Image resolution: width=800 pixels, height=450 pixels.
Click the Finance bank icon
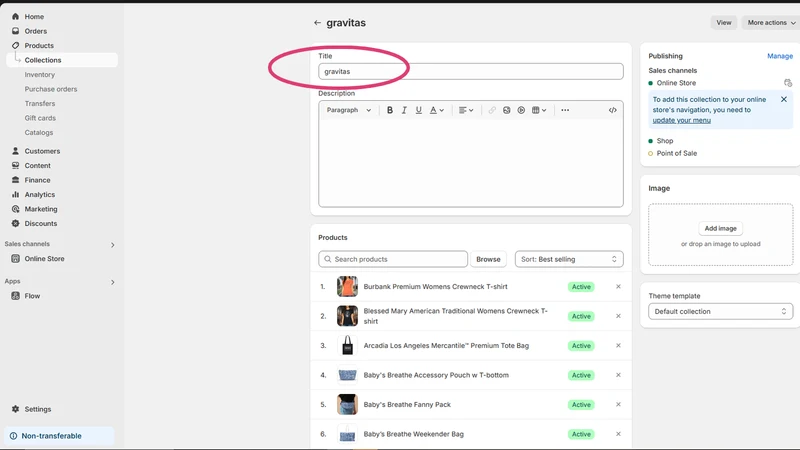tap(15, 180)
